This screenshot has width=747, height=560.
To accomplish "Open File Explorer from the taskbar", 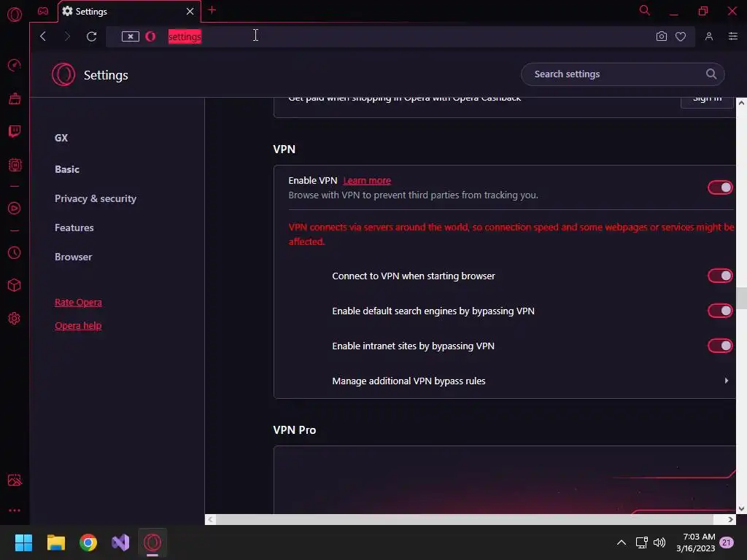I will pyautogui.click(x=55, y=542).
